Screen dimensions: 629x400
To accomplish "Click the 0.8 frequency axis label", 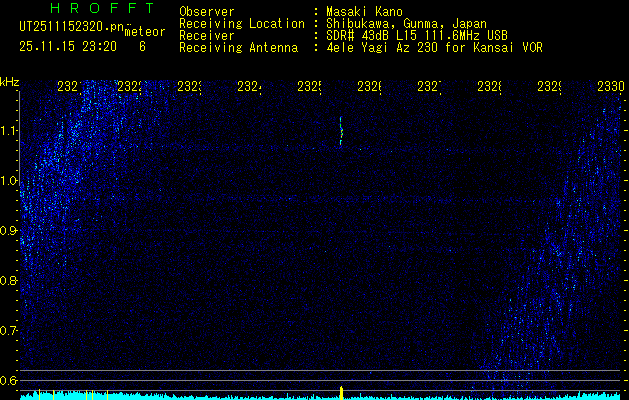I will (9, 280).
